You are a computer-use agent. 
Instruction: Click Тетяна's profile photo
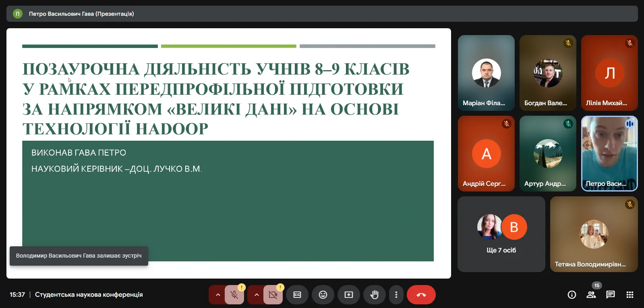pos(594,234)
